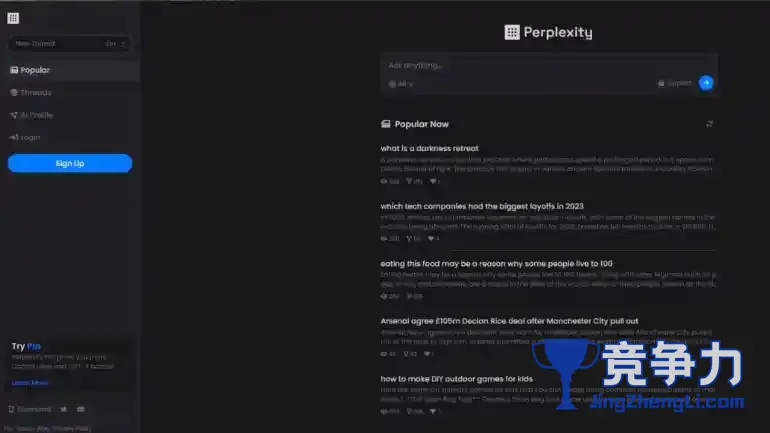The image size is (770, 433).
Task: Open the Discord icon in sidebar footer
Action: click(x=81, y=409)
